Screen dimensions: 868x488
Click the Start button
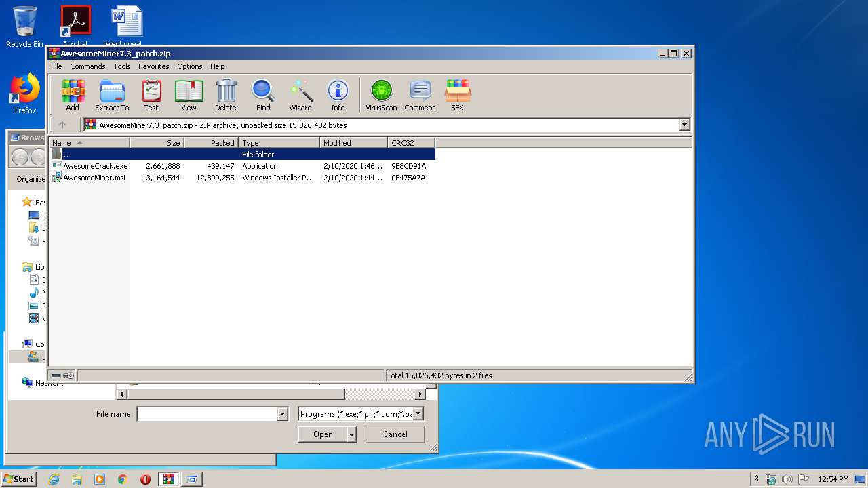(x=18, y=479)
